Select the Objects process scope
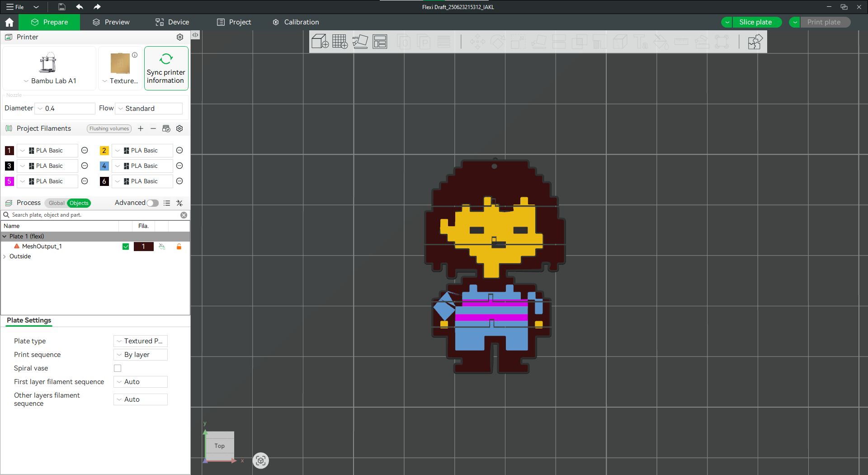The image size is (868, 475). pyautogui.click(x=79, y=203)
